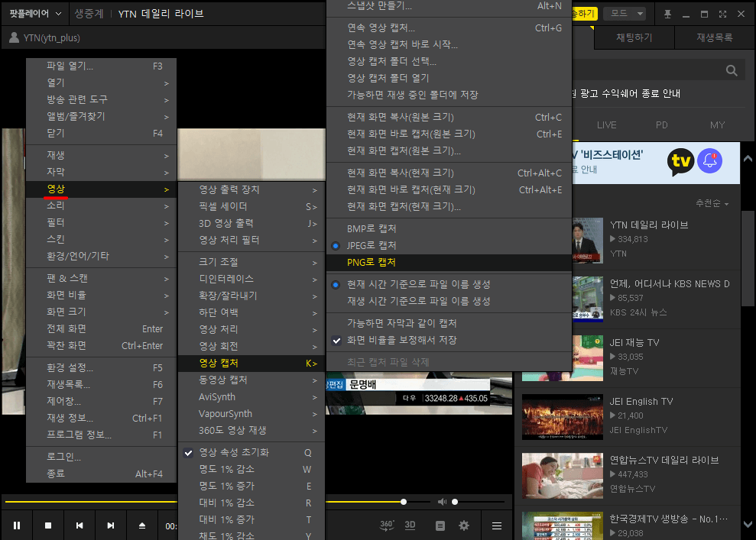Stop playback with the stop button
This screenshot has width=756, height=540.
click(x=48, y=525)
